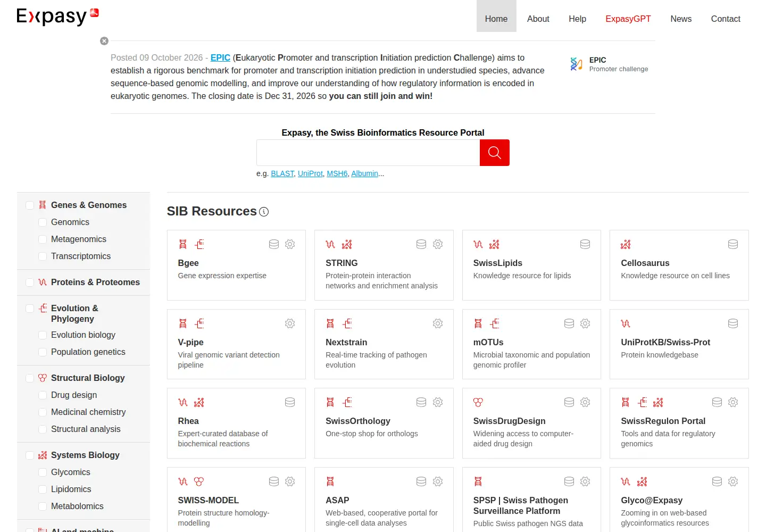This screenshot has height=532, width=766.
Task: Check the Proteins & Proteomes checkbox
Action: coord(30,282)
